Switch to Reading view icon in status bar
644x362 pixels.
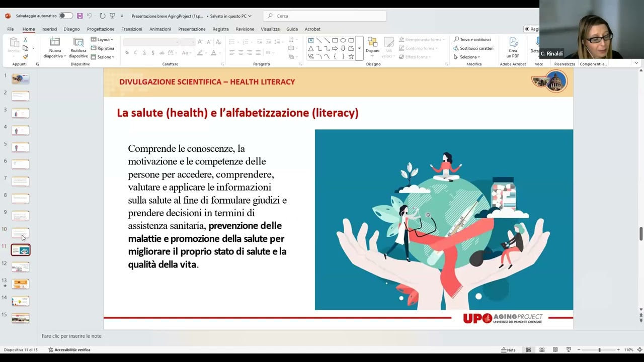(x=555, y=350)
